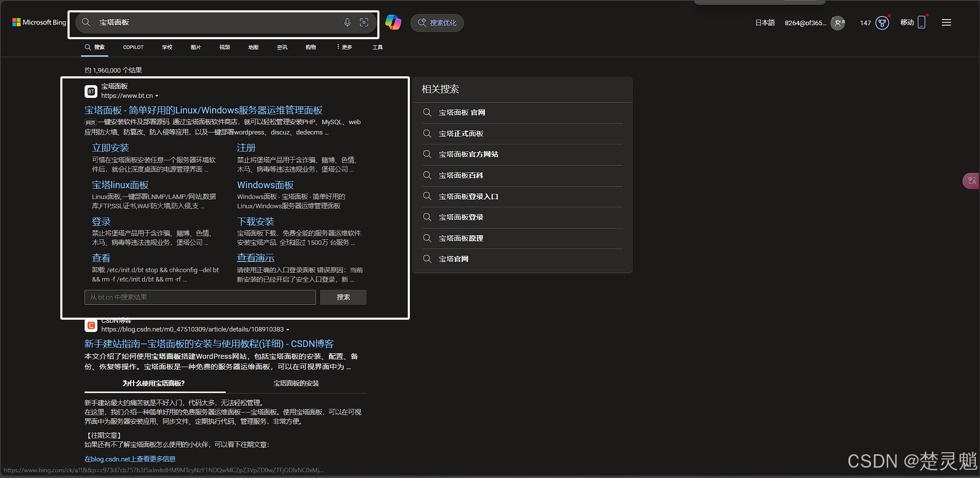Click the 147 rewards points
Image resolution: width=980 pixels, height=478 pixels.
click(866, 23)
